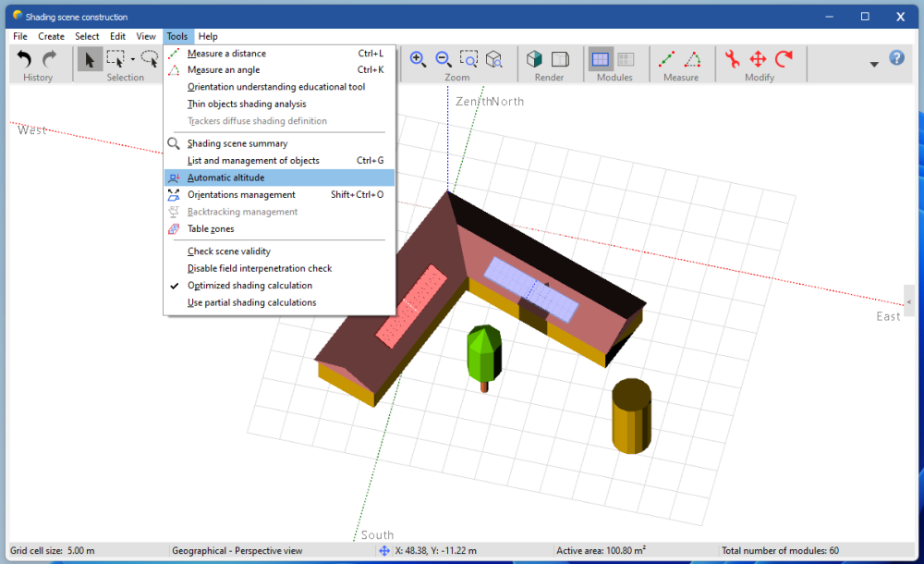This screenshot has width=924, height=564.
Task: Open the toolbar overflow dropdown arrow
Action: tap(874, 64)
